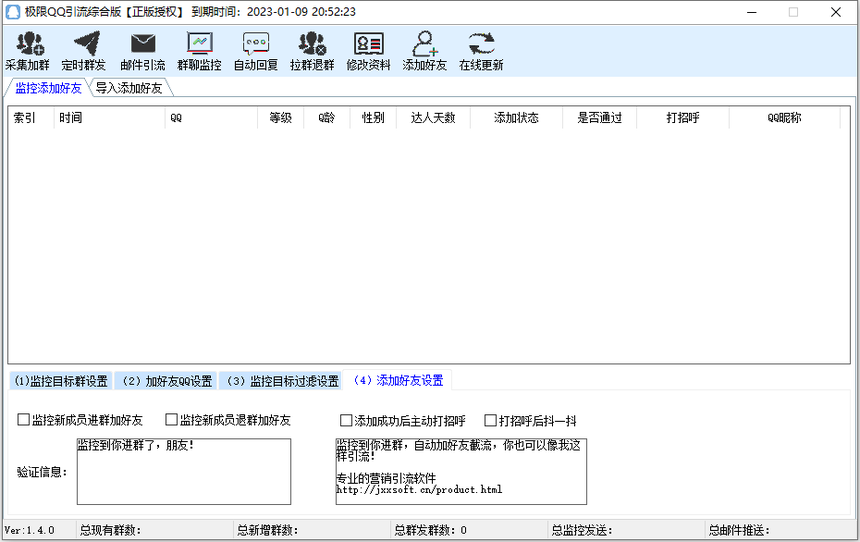860x542 pixels.
Task: Open the 邮件引流 envelope tool
Action: point(143,51)
